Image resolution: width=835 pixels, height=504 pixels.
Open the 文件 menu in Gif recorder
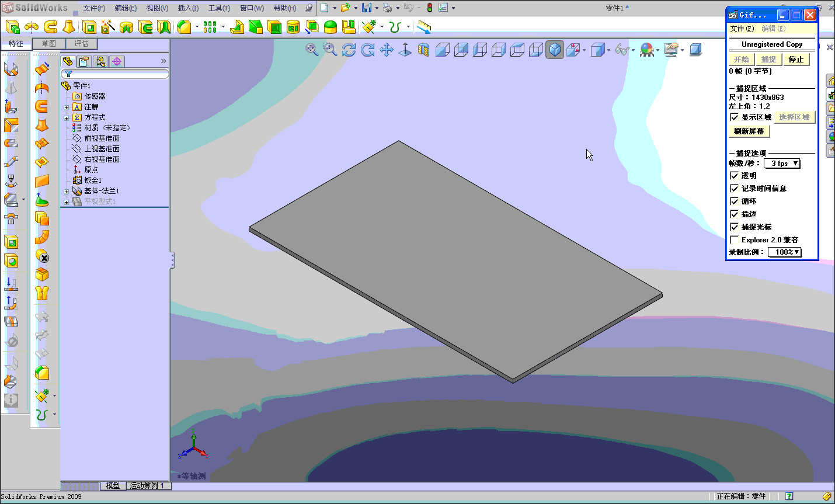tap(742, 29)
